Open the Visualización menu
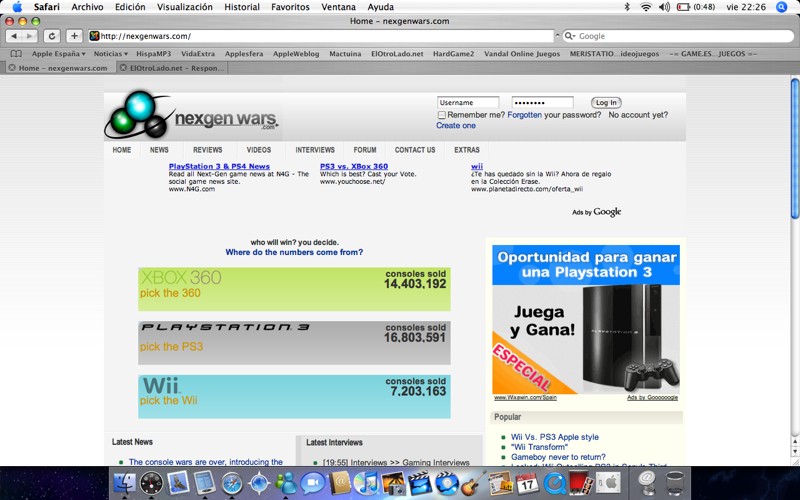800x500 pixels. pos(185,7)
